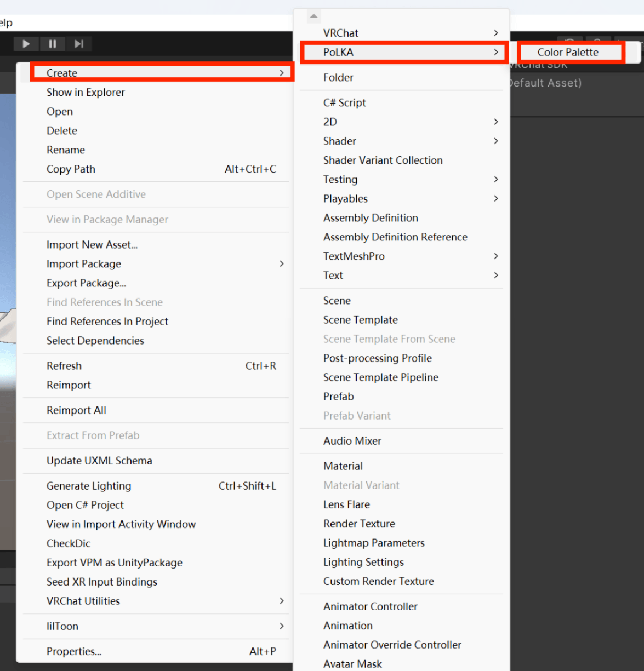Select Color Palette from PoLKA submenu
Viewport: 644px width, 671px height.
568,53
